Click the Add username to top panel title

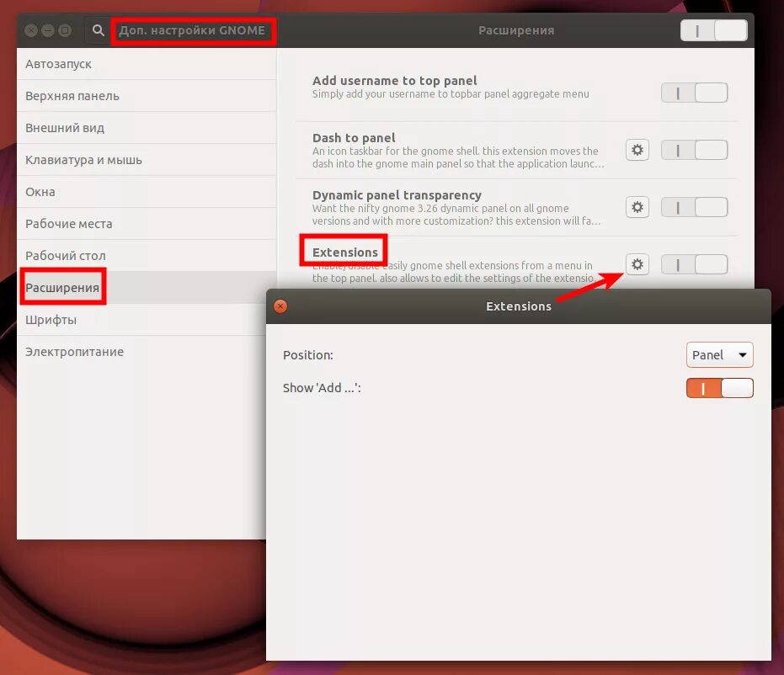point(394,81)
